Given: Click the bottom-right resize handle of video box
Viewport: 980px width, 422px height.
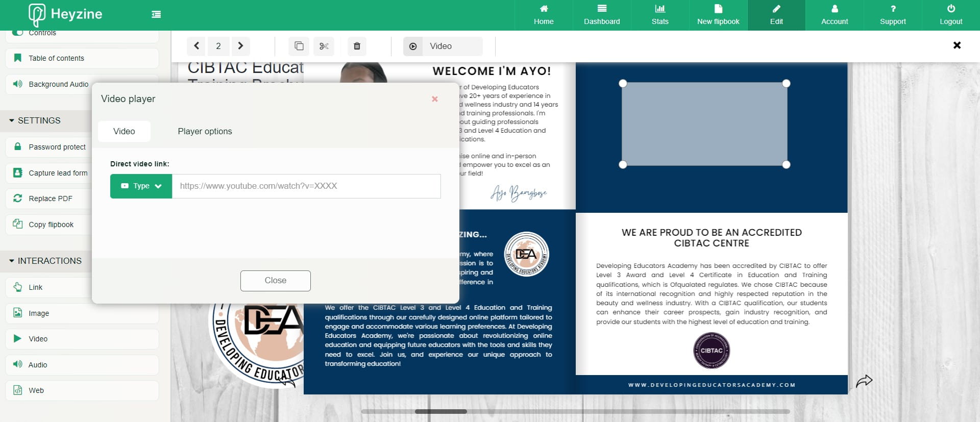Looking at the screenshot, I should coord(786,164).
